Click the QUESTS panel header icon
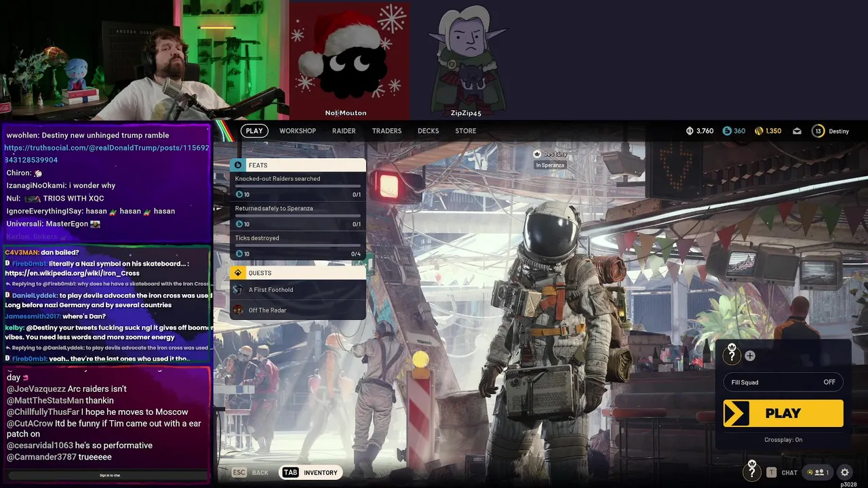The image size is (868, 488). pos(237,272)
